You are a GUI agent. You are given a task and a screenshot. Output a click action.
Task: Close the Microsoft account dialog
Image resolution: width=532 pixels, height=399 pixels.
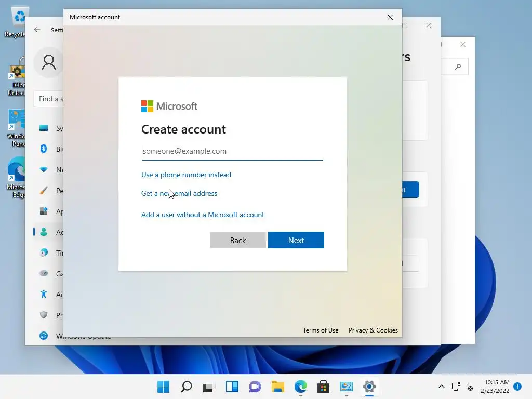click(x=390, y=17)
